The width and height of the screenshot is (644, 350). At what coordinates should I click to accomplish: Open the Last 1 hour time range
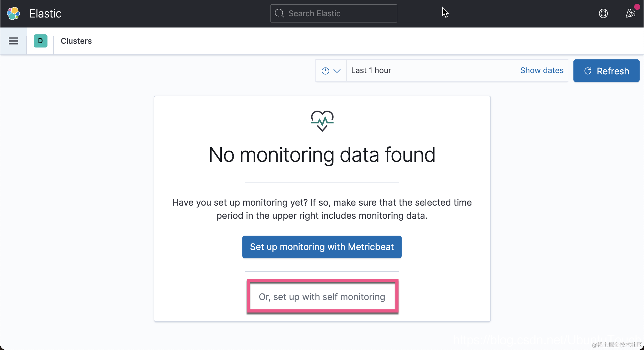click(x=371, y=71)
